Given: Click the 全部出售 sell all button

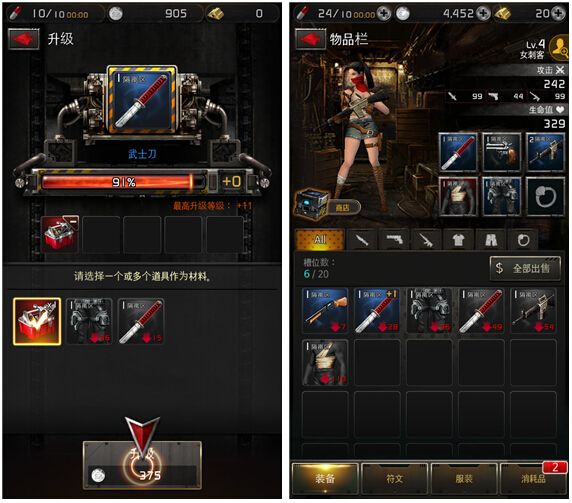Looking at the screenshot, I should pos(525,268).
